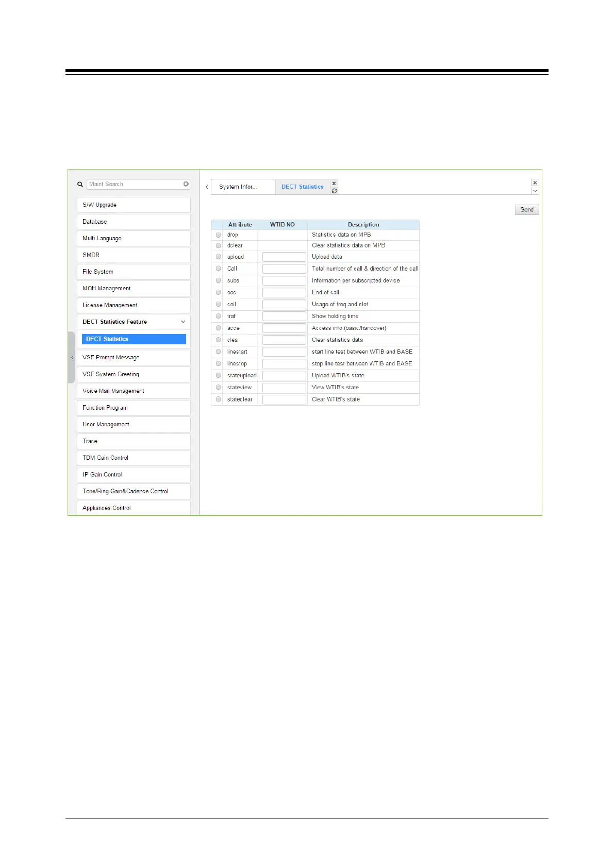This screenshot has width=614, height=868.
Task: Select the Call radio button
Action: pyautogui.click(x=219, y=269)
